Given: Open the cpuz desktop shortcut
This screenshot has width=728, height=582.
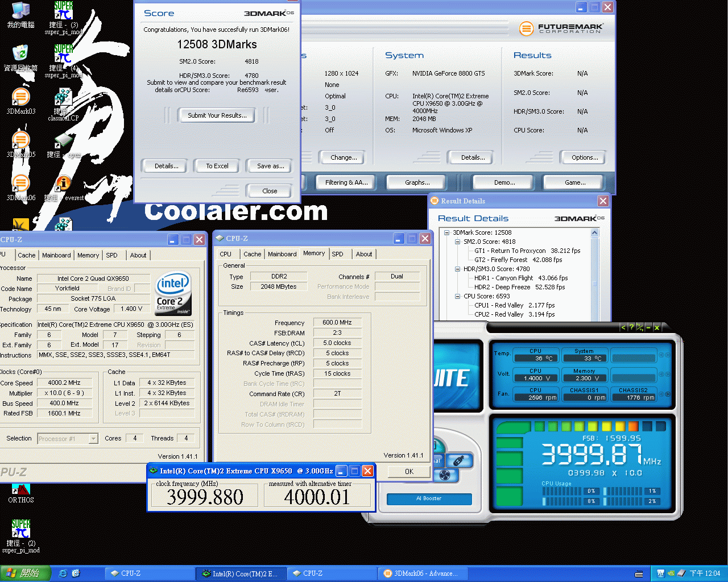Looking at the screenshot, I should click(x=63, y=145).
